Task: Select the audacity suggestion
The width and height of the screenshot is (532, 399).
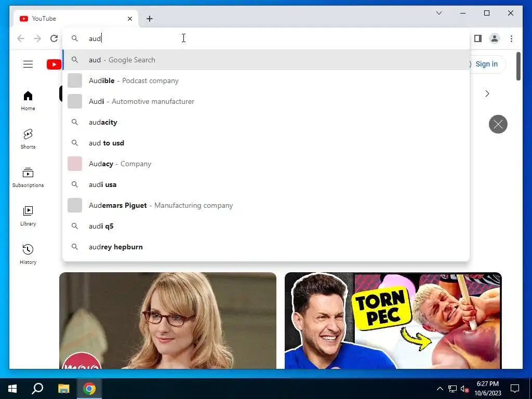Action: [x=266, y=122]
